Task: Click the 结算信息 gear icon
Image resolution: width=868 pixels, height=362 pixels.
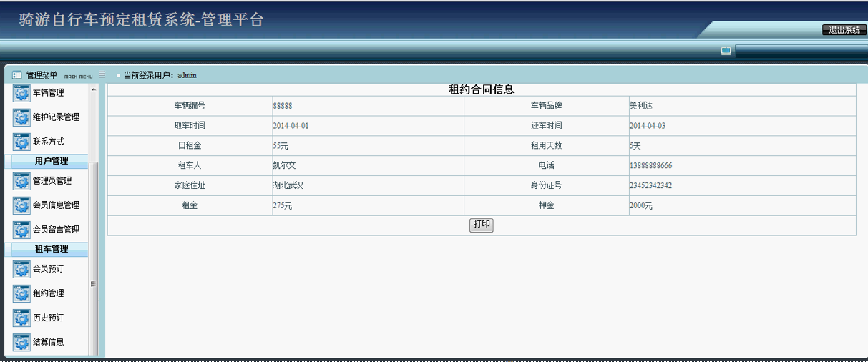Action: click(21, 342)
